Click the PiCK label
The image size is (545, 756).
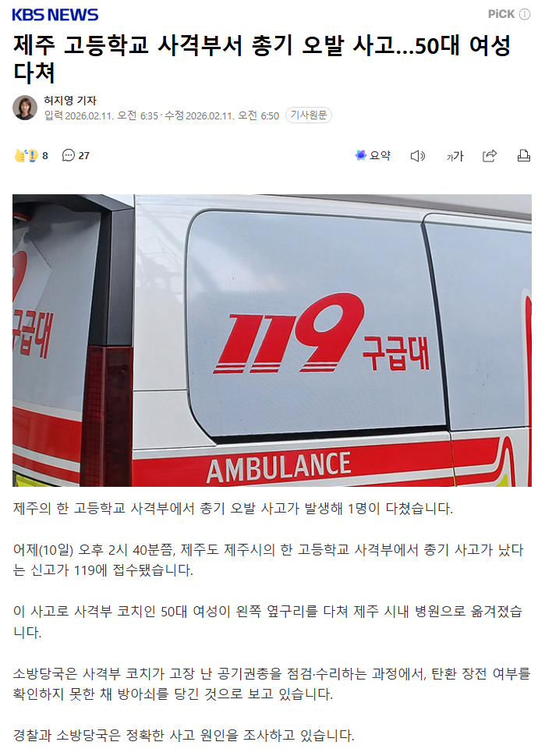tap(501, 14)
